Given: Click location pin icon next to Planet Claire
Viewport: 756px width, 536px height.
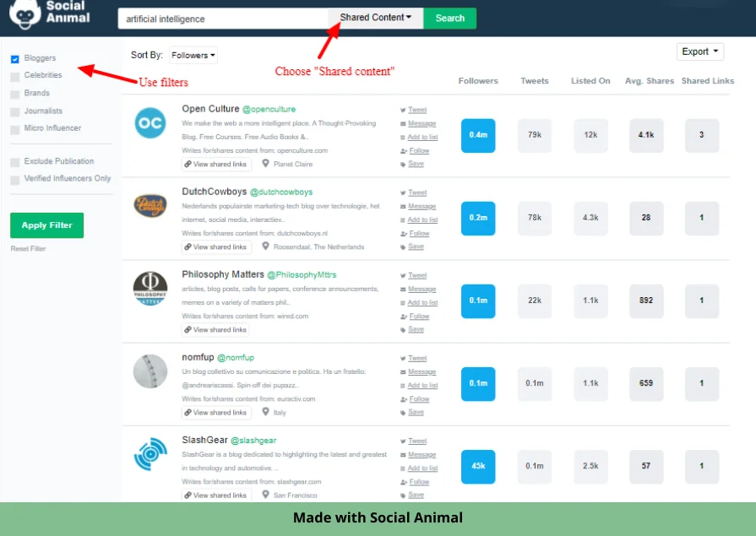Looking at the screenshot, I should (x=266, y=164).
